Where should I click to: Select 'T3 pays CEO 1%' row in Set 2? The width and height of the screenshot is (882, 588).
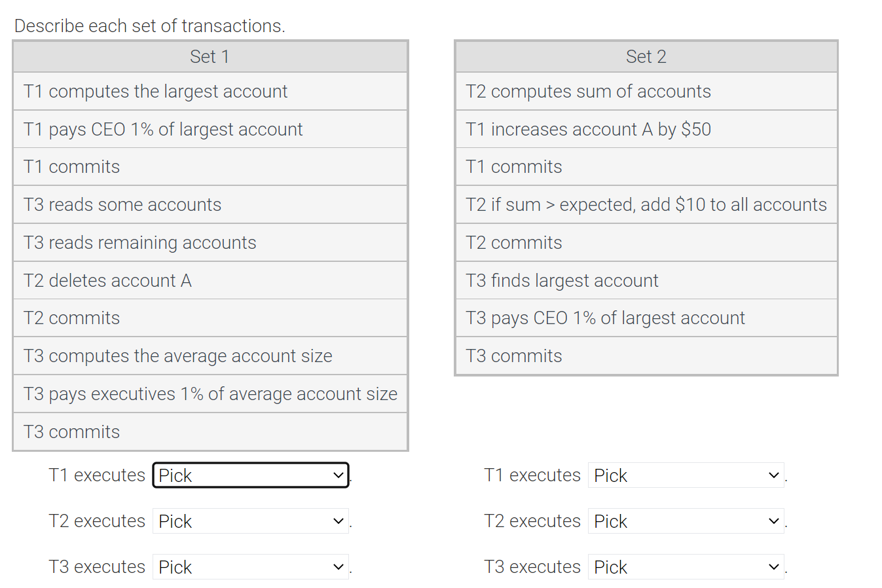tap(646, 318)
